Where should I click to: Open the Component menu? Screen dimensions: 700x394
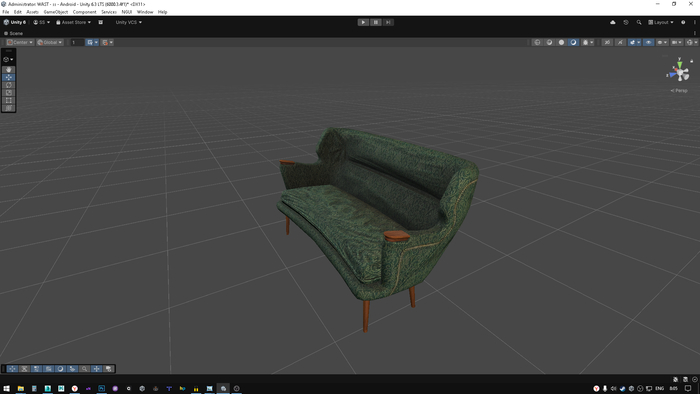84,12
